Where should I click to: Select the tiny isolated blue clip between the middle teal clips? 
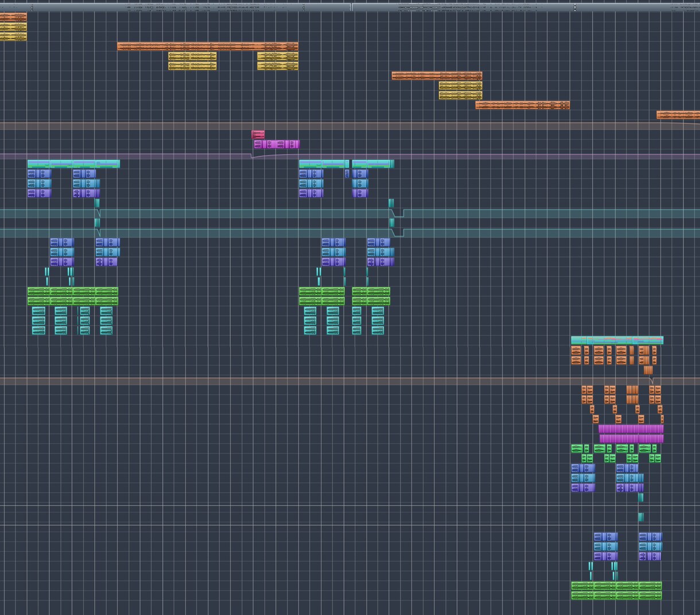click(x=347, y=173)
